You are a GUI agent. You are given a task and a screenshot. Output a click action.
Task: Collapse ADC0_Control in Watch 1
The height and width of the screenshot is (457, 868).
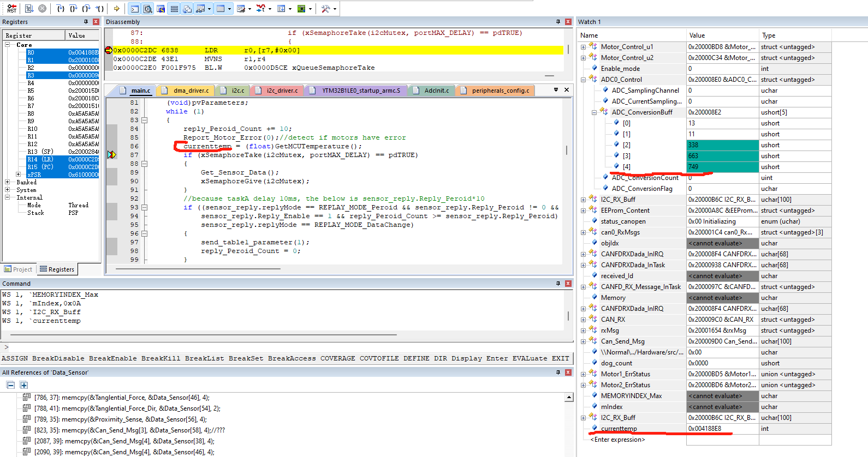(x=583, y=80)
